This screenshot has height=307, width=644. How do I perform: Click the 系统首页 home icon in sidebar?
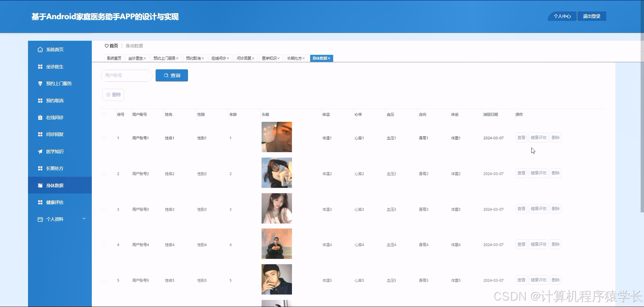[40, 50]
